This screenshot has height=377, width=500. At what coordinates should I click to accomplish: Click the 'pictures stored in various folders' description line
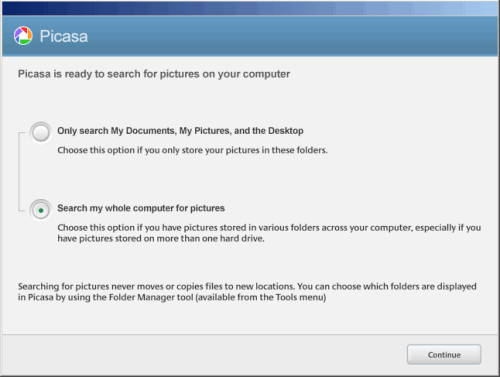coord(269,227)
